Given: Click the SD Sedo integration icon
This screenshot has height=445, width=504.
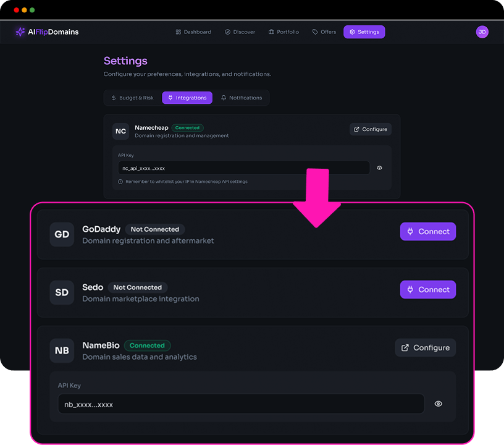Looking at the screenshot, I should pos(62,293).
